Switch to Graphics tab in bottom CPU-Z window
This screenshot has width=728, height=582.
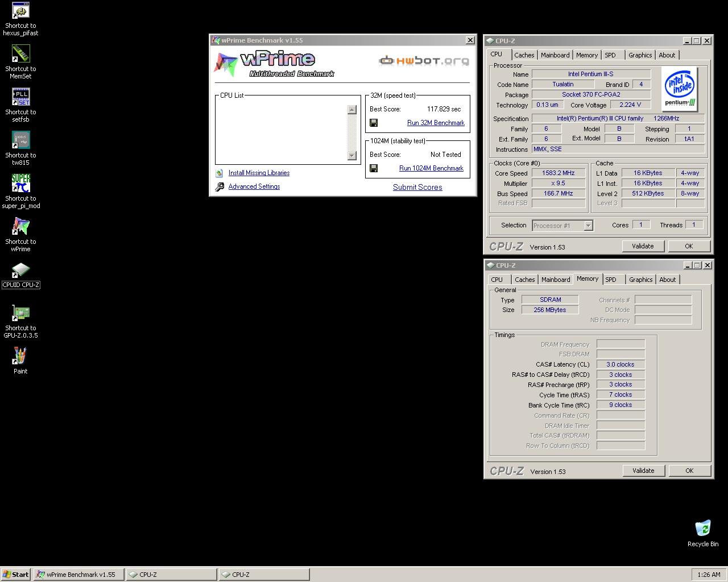(640, 280)
